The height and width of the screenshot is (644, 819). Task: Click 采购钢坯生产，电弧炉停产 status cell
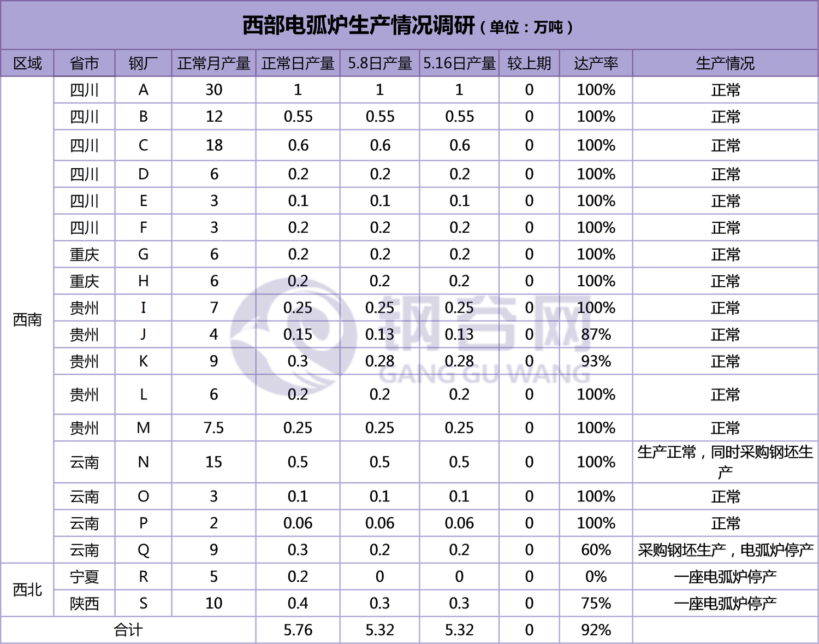point(725,550)
